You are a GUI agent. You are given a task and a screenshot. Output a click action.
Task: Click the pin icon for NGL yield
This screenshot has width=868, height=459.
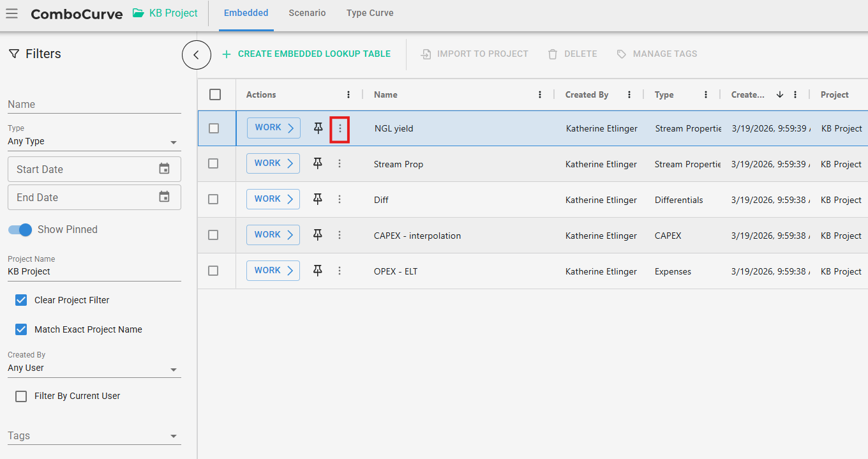point(318,128)
